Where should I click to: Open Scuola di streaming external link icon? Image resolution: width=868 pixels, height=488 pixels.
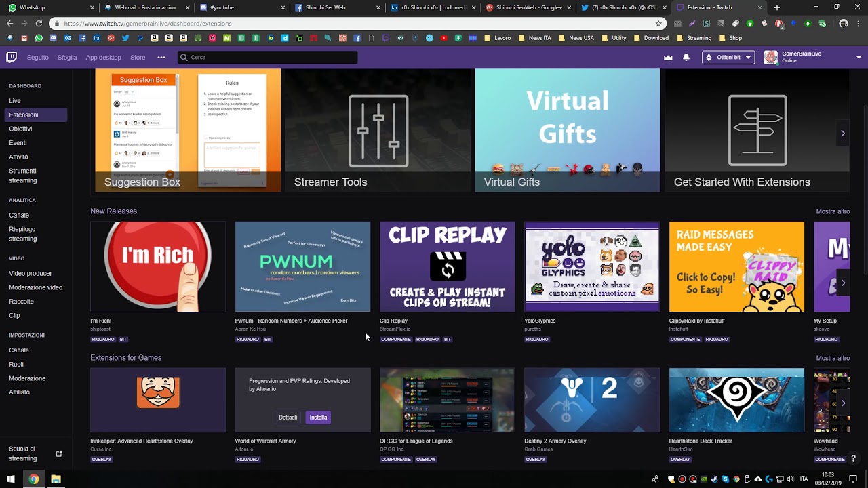point(59,453)
